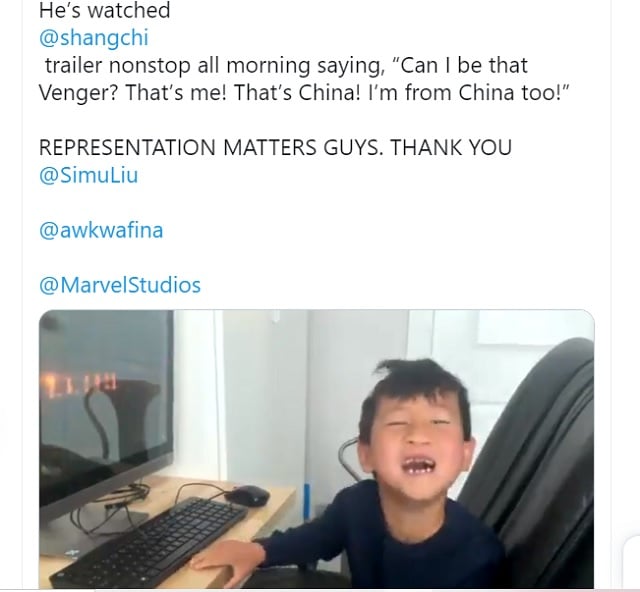640x592 pixels.
Task: Click the computer mouse on the desk
Action: click(247, 495)
